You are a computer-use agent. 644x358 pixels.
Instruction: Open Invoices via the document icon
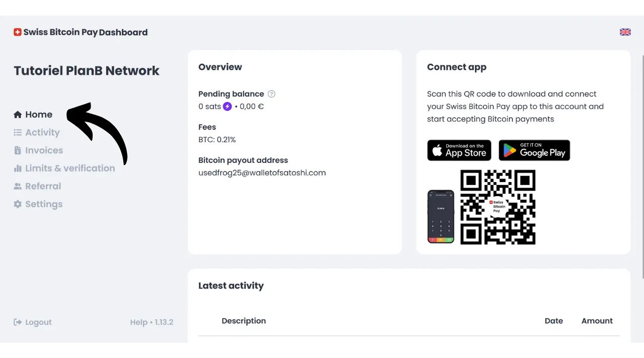pyautogui.click(x=18, y=150)
